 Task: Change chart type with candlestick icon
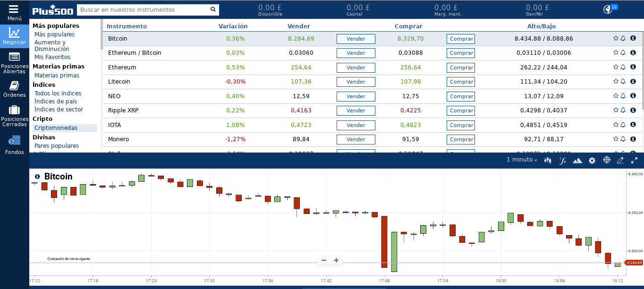548,161
